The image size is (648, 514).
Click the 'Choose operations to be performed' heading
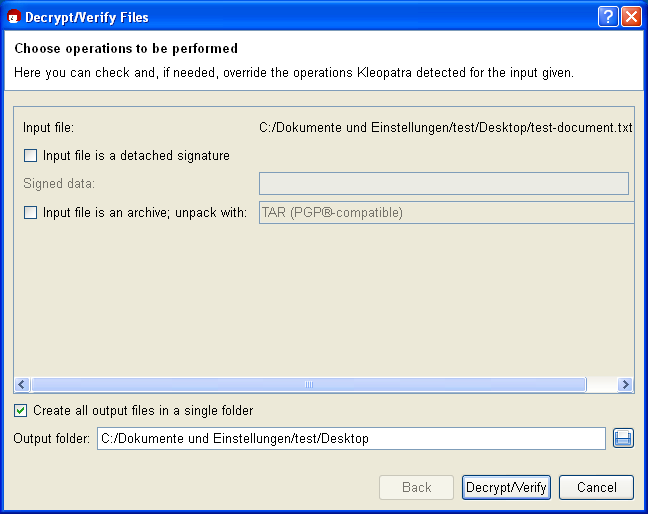pos(126,48)
